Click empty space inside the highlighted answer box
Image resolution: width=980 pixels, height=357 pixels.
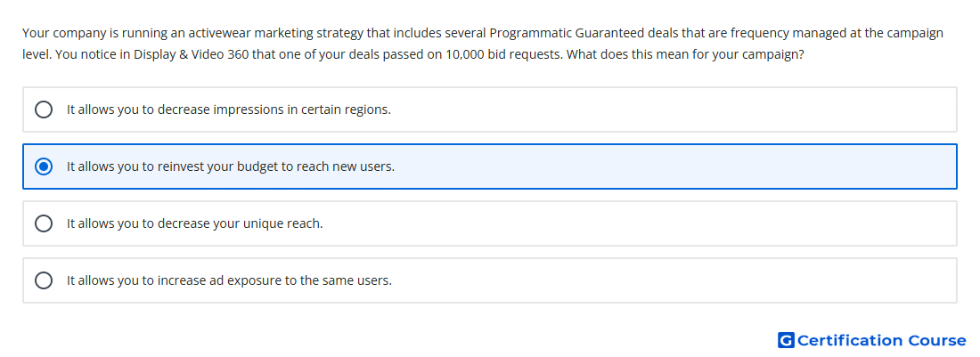tap(675, 166)
